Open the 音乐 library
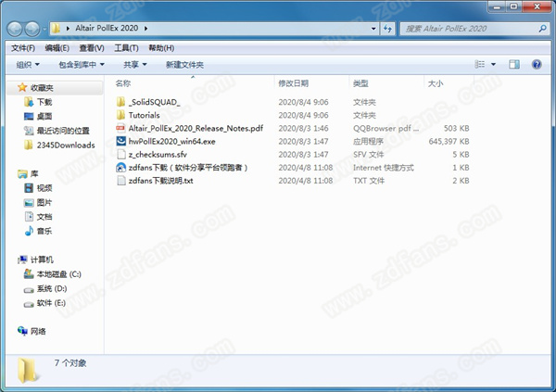Viewport: 556px width, 392px height. click(44, 232)
